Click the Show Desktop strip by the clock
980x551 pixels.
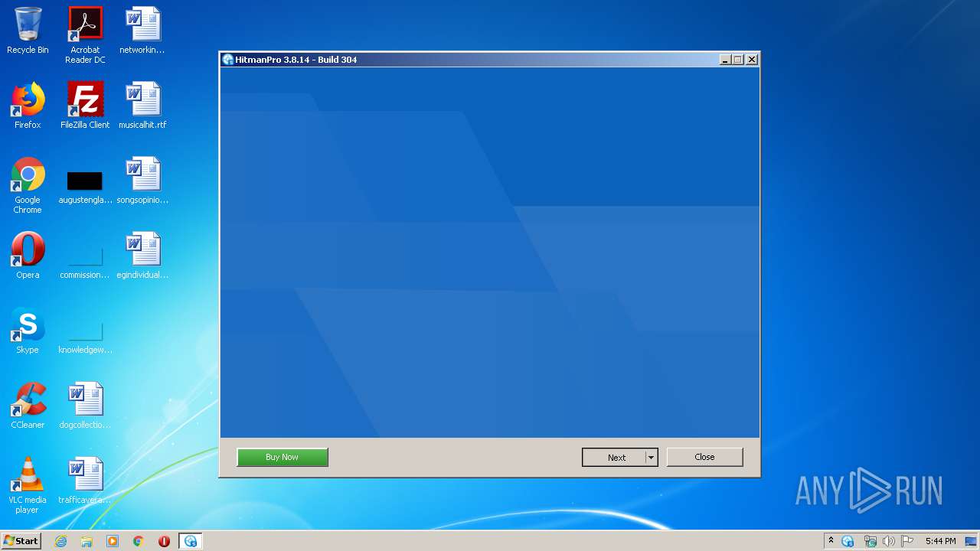coord(972,541)
